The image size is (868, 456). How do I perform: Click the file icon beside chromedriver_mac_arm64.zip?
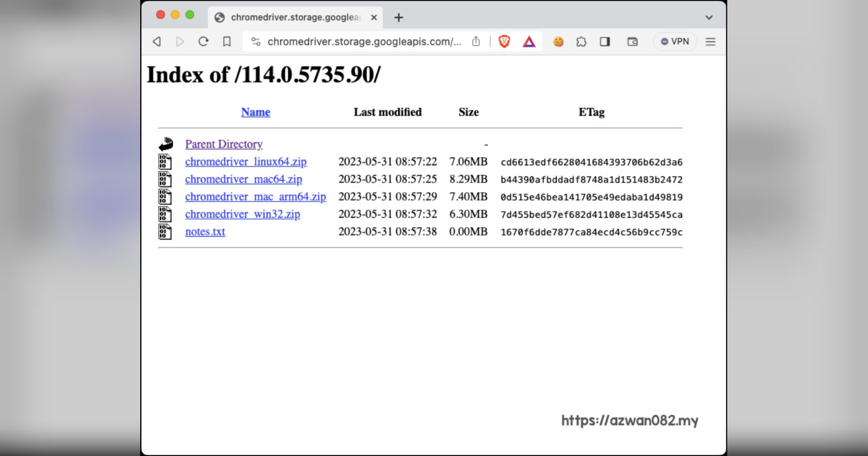click(165, 197)
